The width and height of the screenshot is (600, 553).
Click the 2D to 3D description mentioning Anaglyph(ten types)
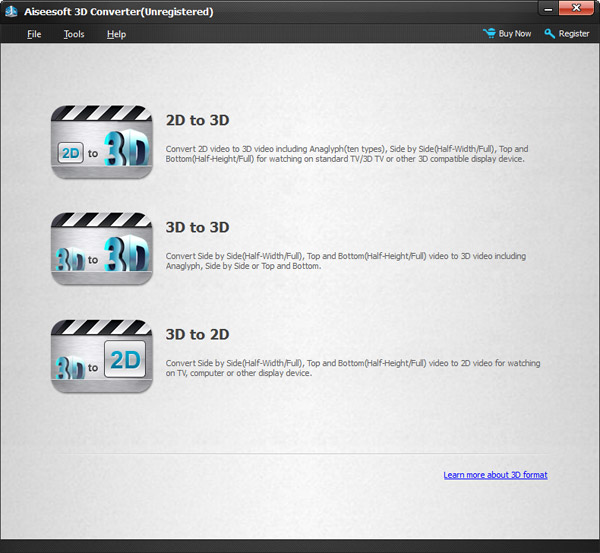click(345, 154)
